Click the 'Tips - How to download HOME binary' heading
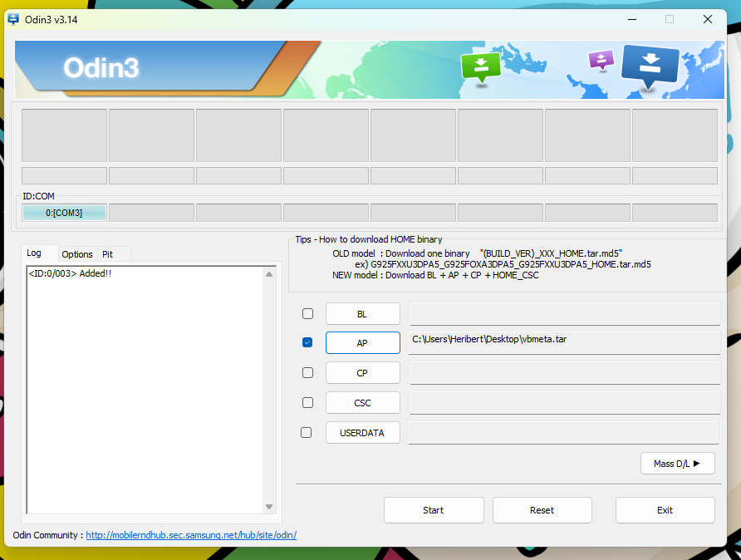Image resolution: width=741 pixels, height=560 pixels. 369,239
